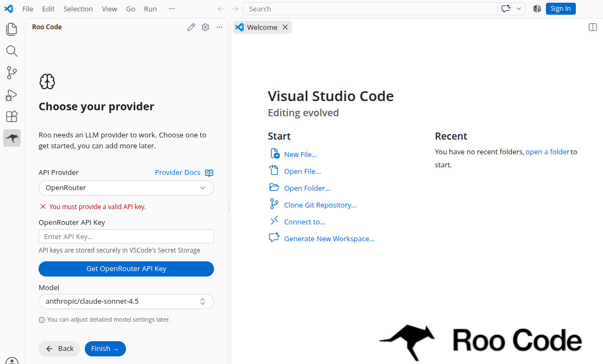Open the Source Control view
Image resolution: width=603 pixels, height=364 pixels.
(11, 73)
